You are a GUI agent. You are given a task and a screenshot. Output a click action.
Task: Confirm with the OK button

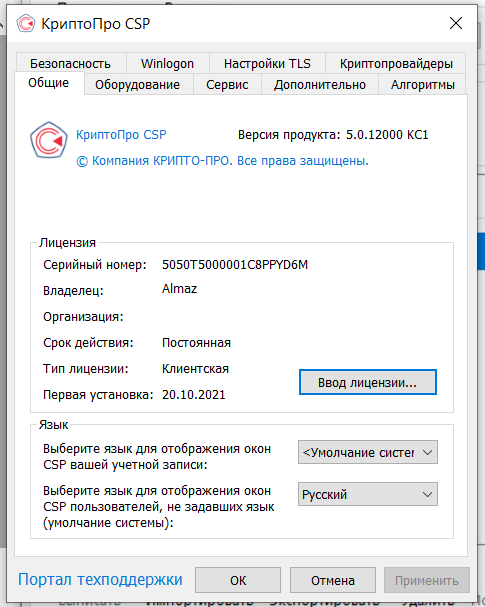click(x=238, y=580)
